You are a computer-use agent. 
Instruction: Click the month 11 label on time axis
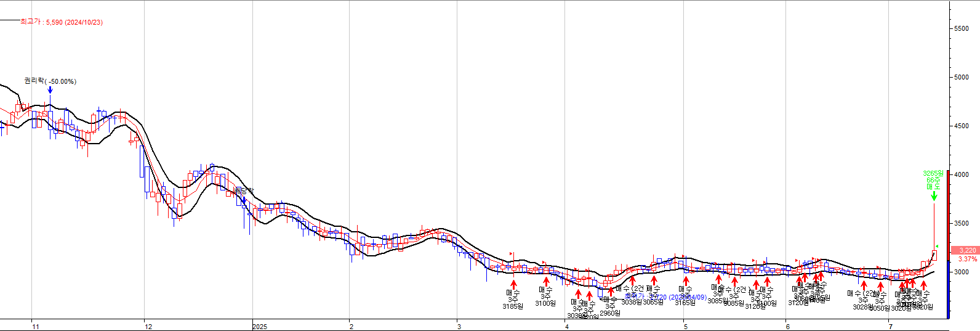click(36, 327)
